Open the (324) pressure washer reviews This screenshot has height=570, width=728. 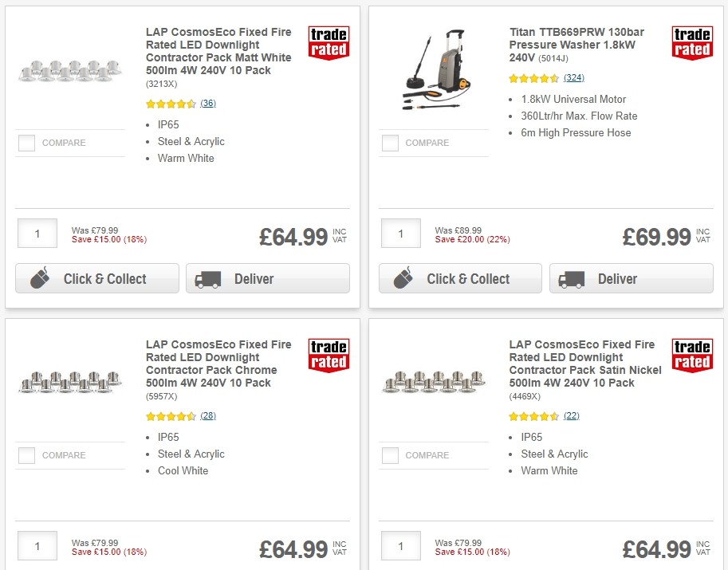pyautogui.click(x=574, y=78)
